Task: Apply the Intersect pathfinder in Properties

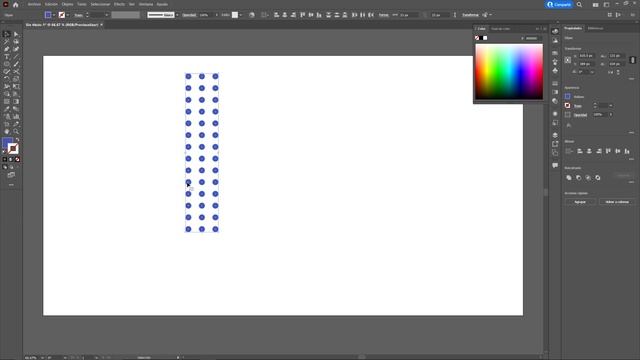Action: click(588, 178)
